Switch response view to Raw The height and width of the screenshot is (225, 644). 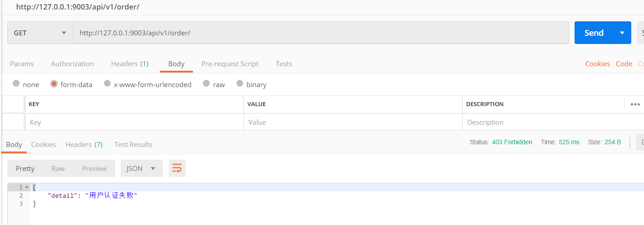tap(58, 168)
